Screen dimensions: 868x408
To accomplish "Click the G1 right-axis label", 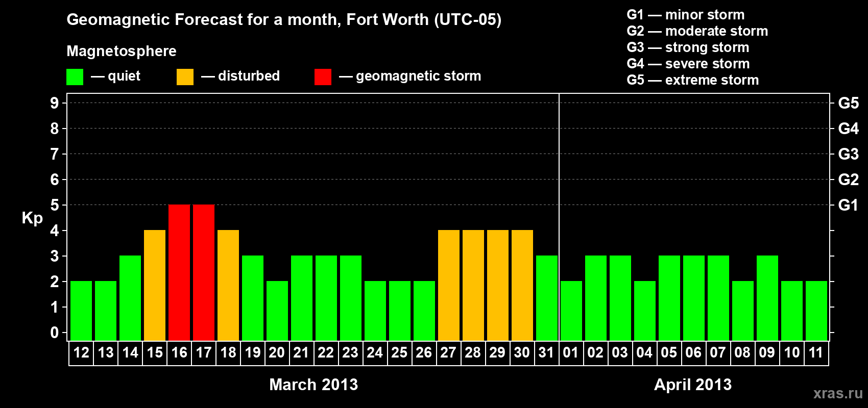I will pyautogui.click(x=849, y=205).
